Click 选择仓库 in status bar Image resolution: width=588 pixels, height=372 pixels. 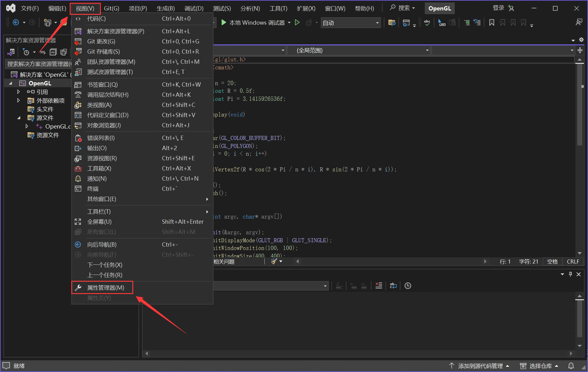coord(539,366)
